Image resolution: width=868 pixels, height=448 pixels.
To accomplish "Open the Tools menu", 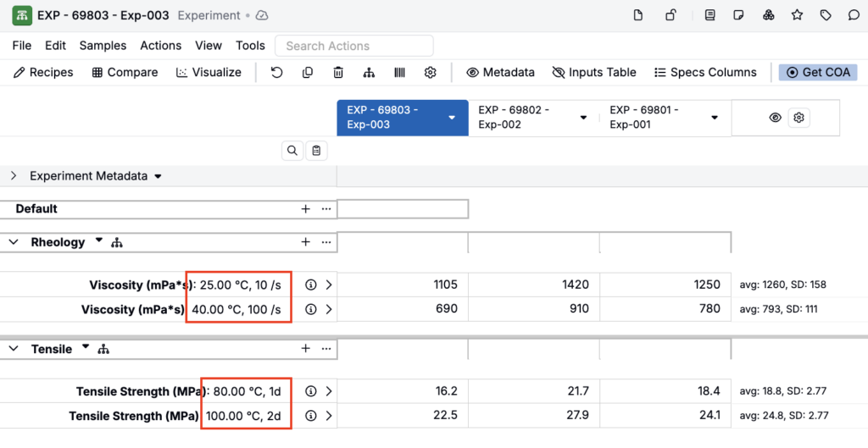I will 250,46.
